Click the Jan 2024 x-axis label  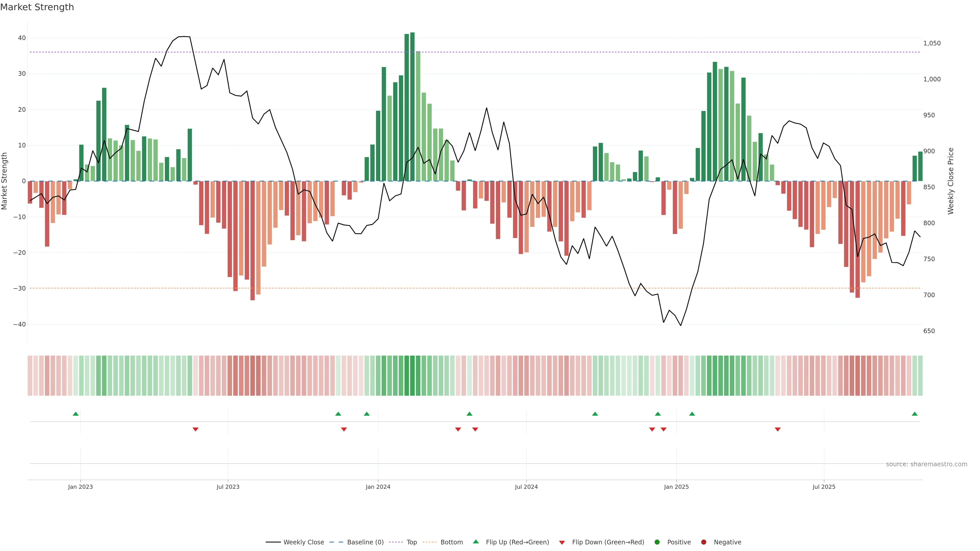pyautogui.click(x=378, y=487)
